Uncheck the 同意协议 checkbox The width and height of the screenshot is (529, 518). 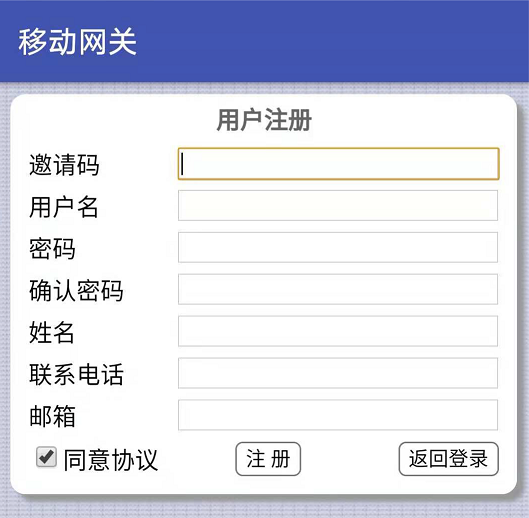pos(47,457)
